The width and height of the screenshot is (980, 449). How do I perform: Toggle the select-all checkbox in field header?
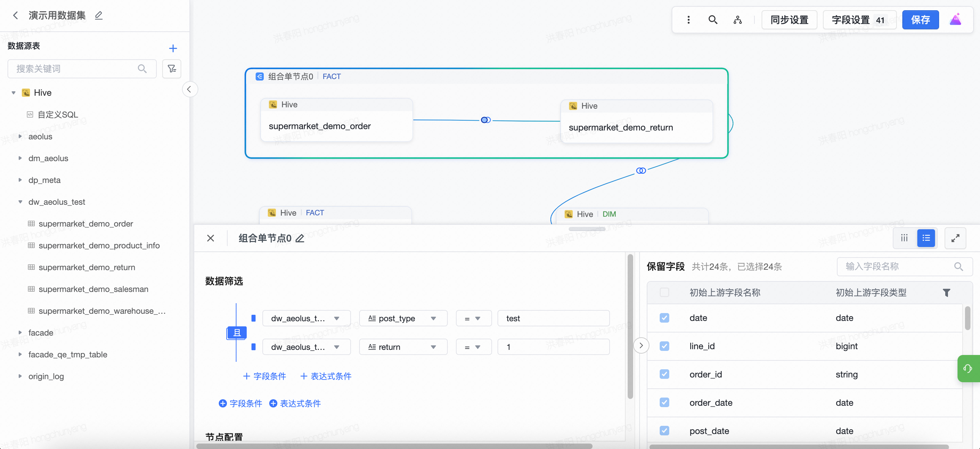[664, 292]
